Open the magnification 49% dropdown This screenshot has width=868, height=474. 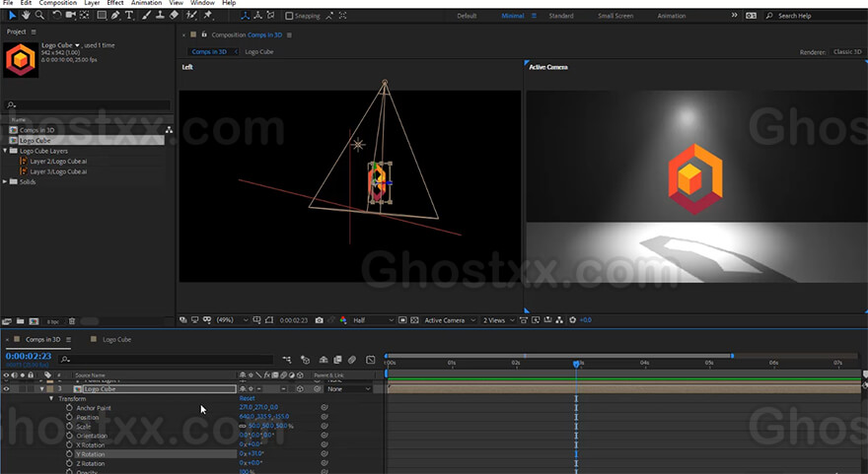tap(232, 320)
